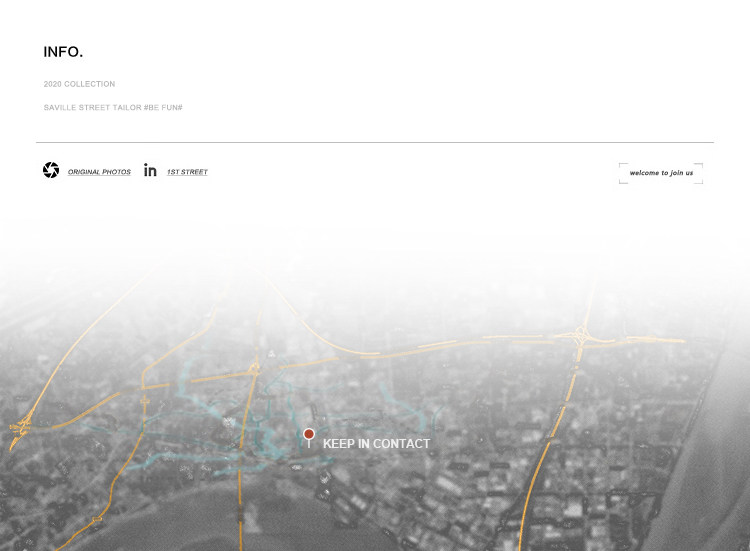Open the LinkedIn icon

(150, 170)
